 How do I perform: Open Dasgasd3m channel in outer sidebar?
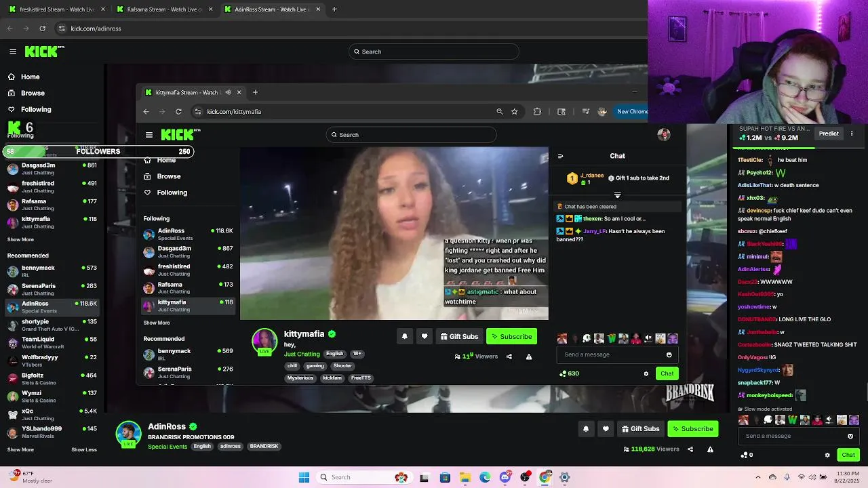tap(52, 169)
